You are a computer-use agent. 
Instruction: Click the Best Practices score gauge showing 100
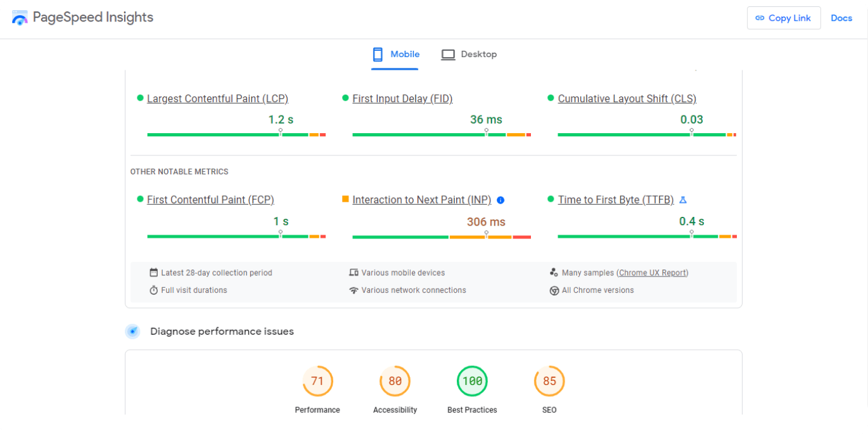472,381
